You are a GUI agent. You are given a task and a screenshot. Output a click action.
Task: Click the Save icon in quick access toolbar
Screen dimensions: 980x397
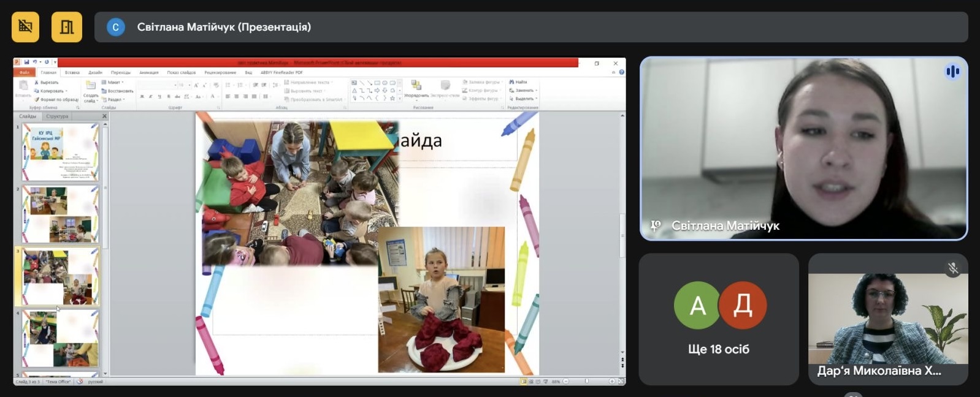coord(26,62)
